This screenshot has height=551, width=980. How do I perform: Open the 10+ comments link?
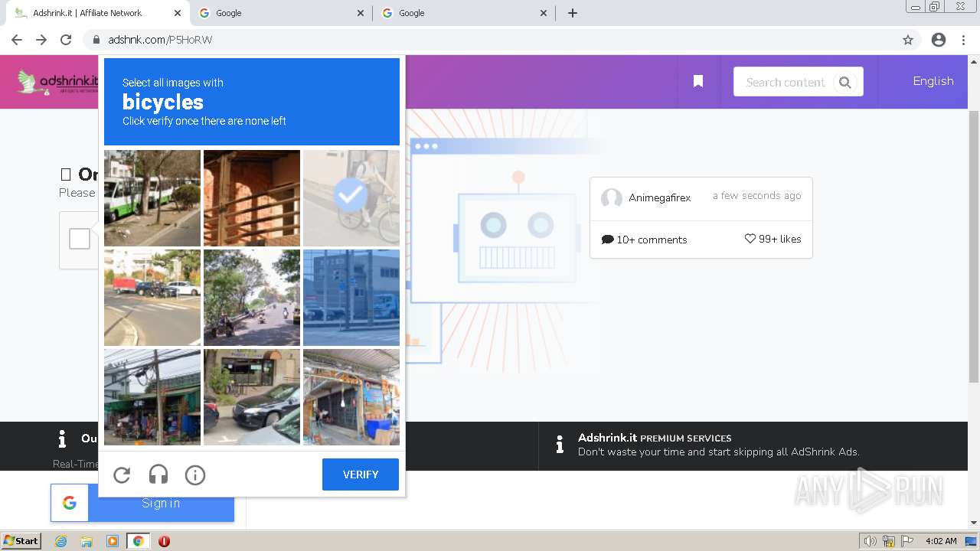[x=645, y=240]
